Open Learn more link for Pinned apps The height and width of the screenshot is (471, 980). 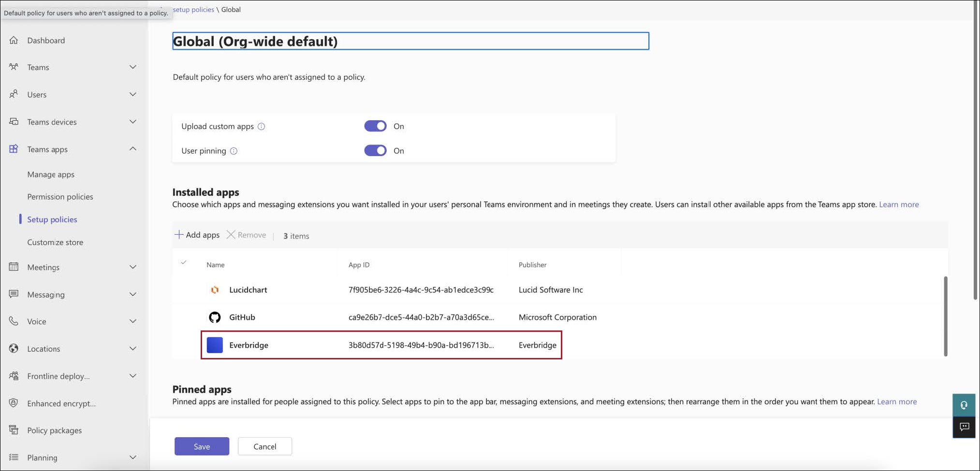(897, 401)
